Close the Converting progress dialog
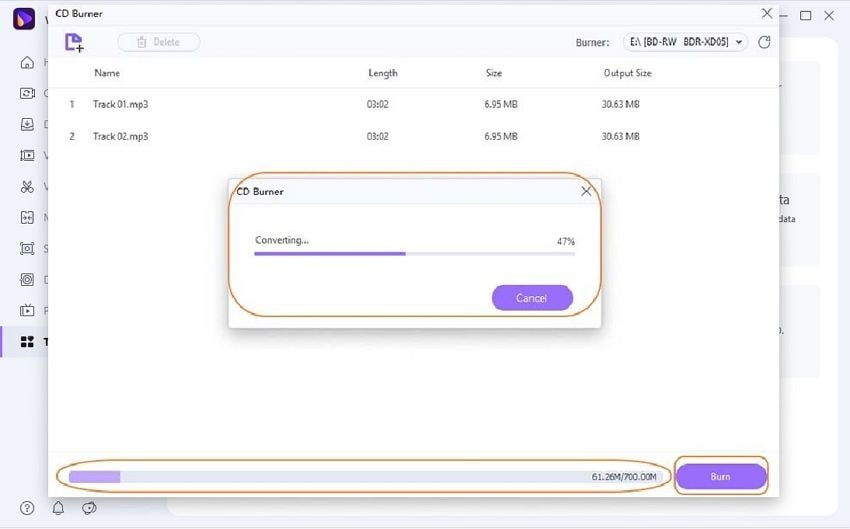Viewport: 850px width, 529px height. tap(587, 190)
